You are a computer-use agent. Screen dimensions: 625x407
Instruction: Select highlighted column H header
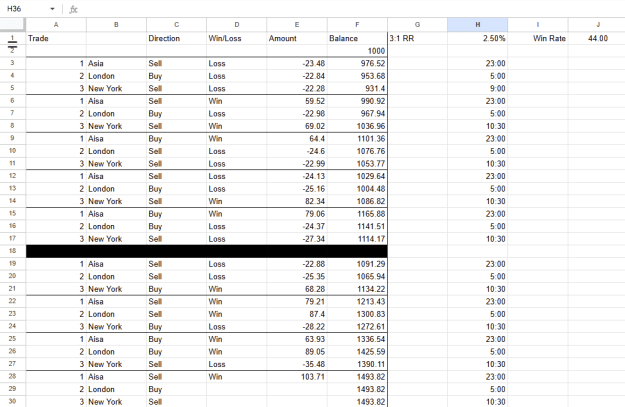[x=478, y=25]
